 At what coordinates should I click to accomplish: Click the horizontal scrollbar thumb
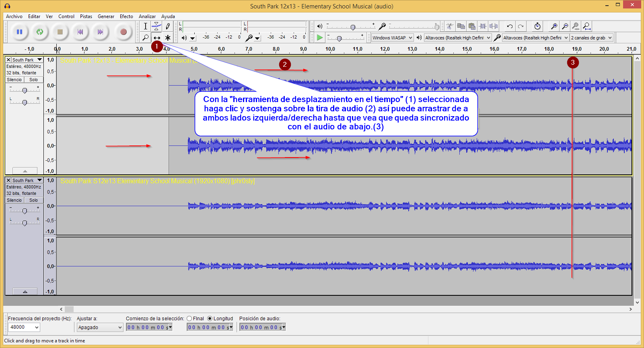[x=69, y=309]
